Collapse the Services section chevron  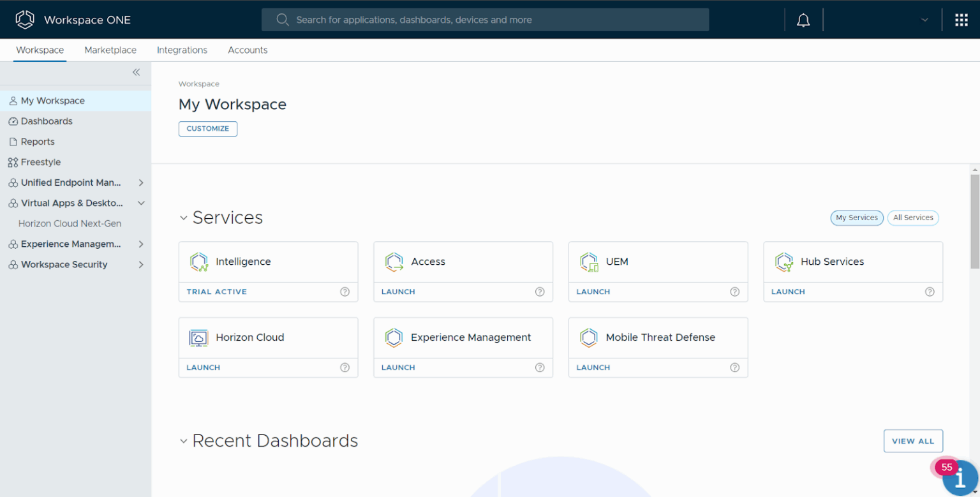(x=183, y=217)
